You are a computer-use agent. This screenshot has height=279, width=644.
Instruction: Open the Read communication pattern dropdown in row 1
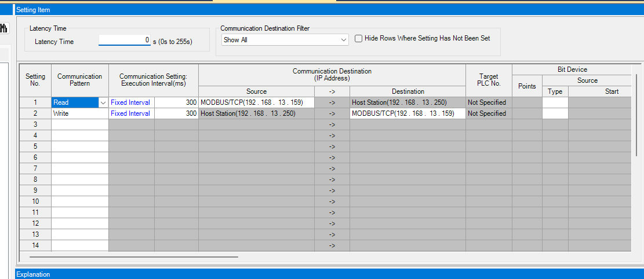[103, 102]
